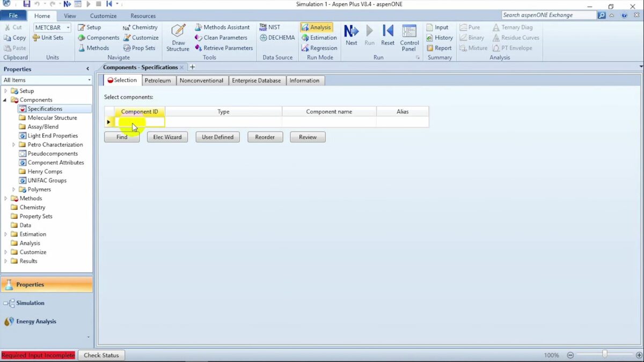Switch to the Customize ribbon tab
Screen dimensions: 644x362
103,16
